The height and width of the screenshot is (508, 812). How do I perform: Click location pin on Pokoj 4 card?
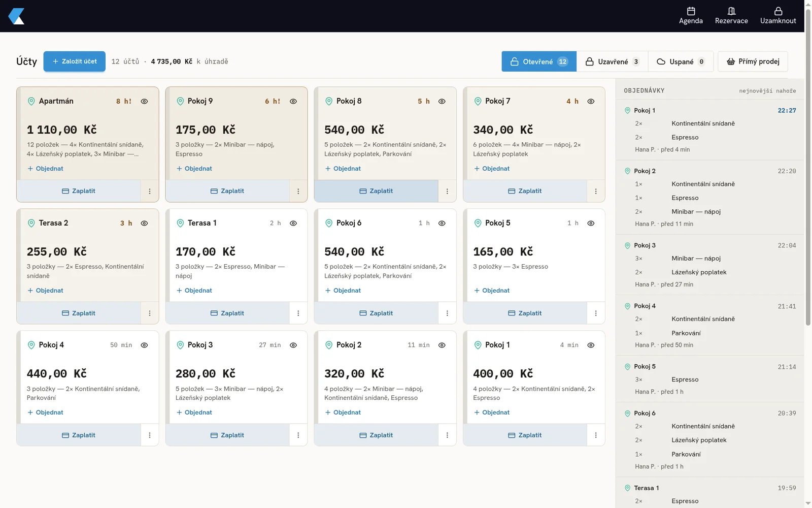[31, 345]
